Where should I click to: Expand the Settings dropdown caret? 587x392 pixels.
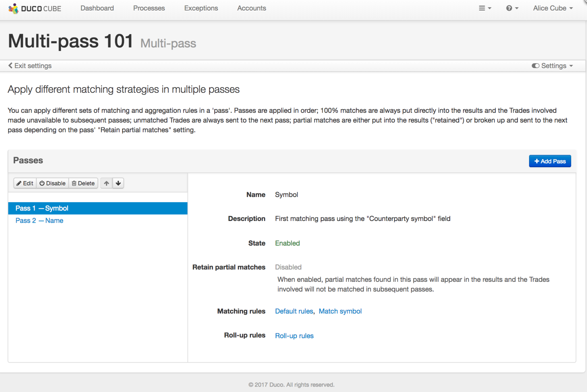[x=571, y=66]
